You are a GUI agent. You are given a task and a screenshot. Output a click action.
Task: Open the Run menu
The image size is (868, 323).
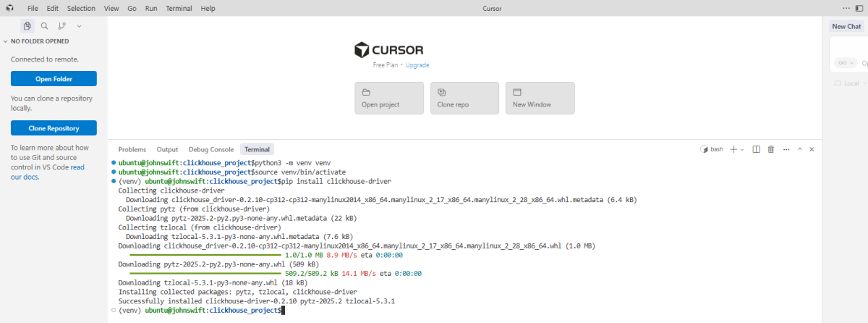[x=151, y=8]
